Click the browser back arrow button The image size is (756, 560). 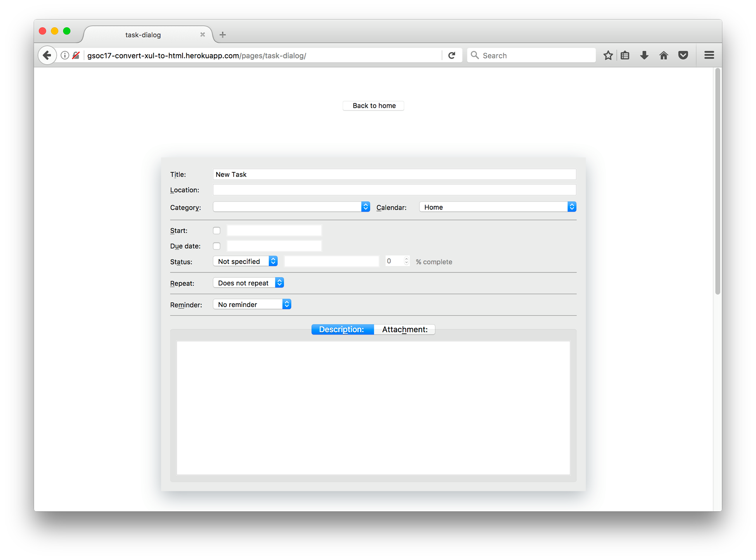pos(47,55)
